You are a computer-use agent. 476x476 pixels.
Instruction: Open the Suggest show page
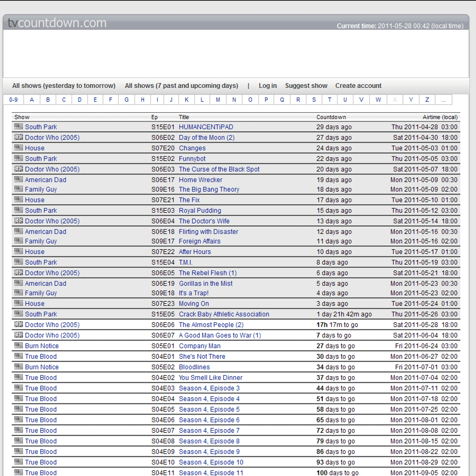tap(306, 86)
